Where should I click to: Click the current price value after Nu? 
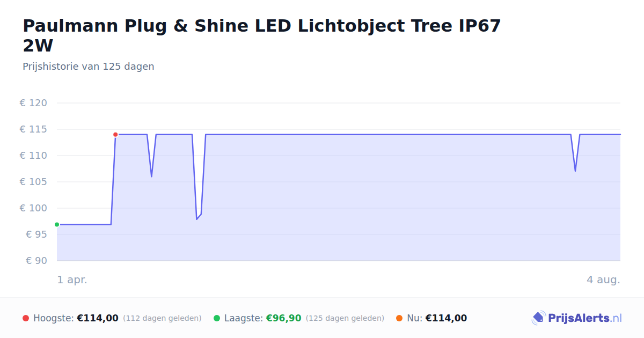[446, 318]
